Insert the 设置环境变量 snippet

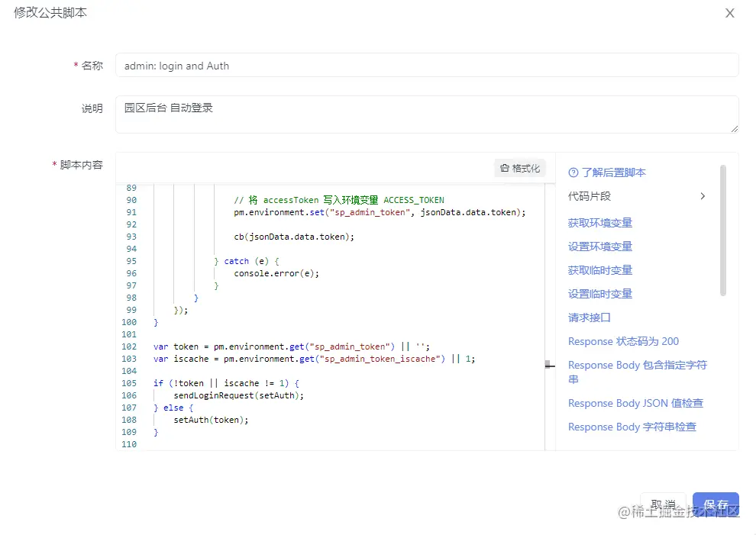pos(599,247)
